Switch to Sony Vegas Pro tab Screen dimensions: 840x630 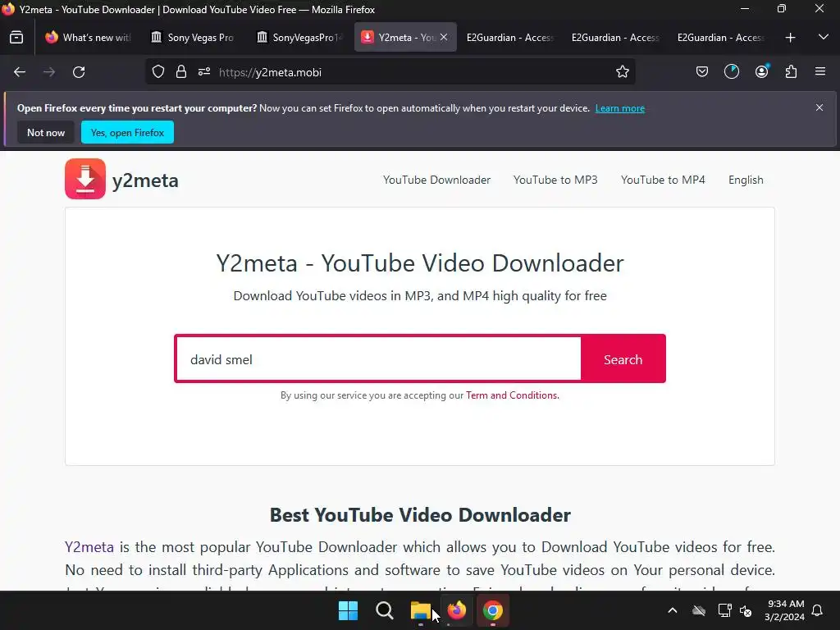[193, 38]
